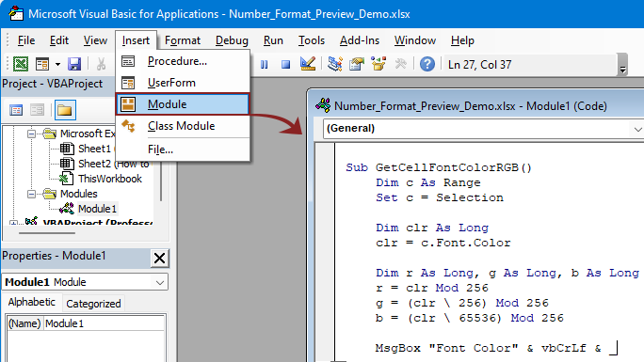Click the 'r = clr Mod 256' code line
The width and height of the screenshot is (644, 362).
[x=432, y=288]
